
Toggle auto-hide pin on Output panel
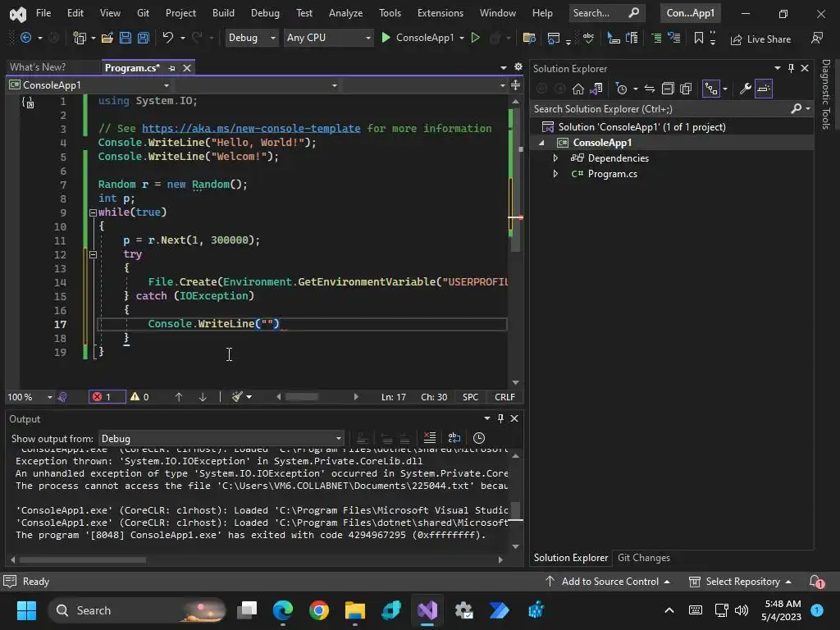(500, 418)
